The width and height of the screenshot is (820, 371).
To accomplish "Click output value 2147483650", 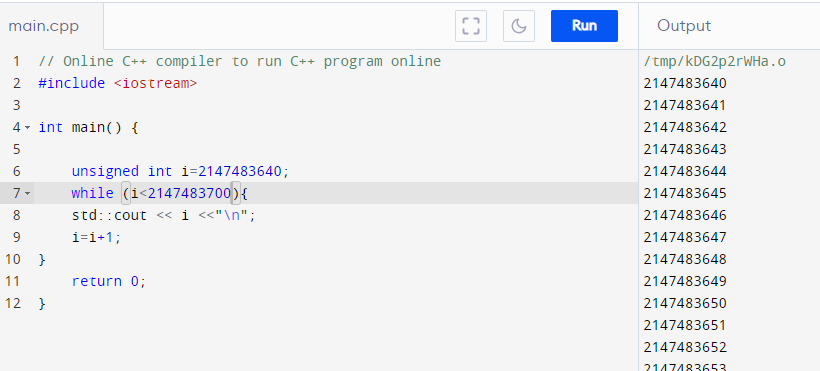I will pos(685,303).
